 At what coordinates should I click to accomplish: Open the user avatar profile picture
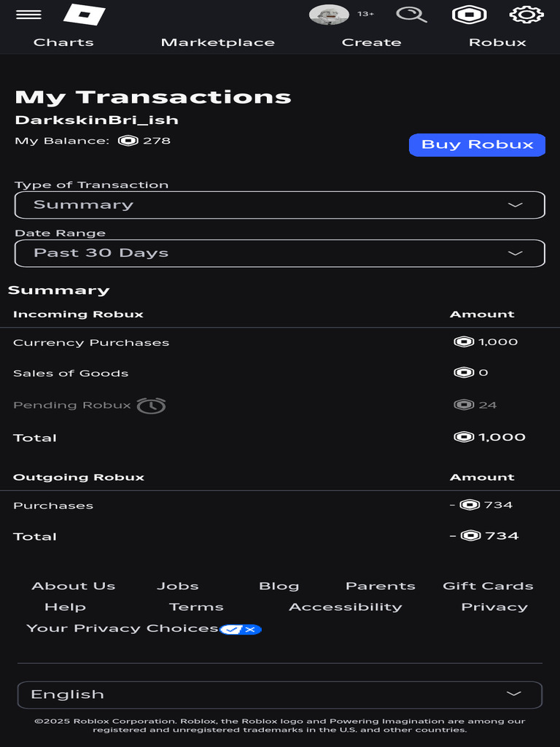329,15
